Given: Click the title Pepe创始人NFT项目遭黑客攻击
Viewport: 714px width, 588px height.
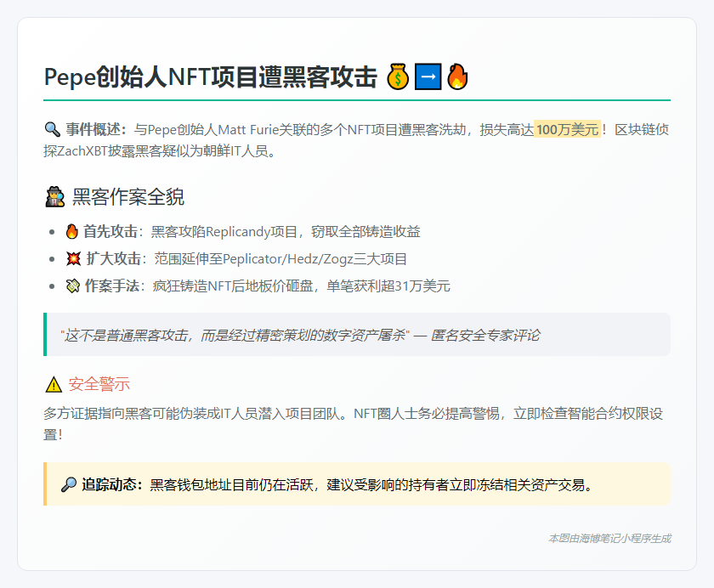Looking at the screenshot, I should 211,76.
